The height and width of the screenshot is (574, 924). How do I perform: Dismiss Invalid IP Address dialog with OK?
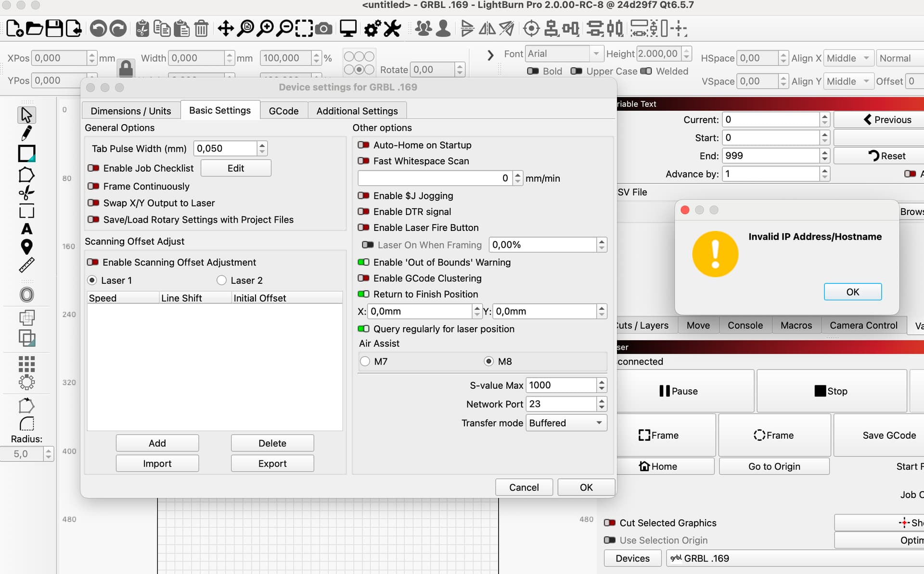pyautogui.click(x=852, y=292)
